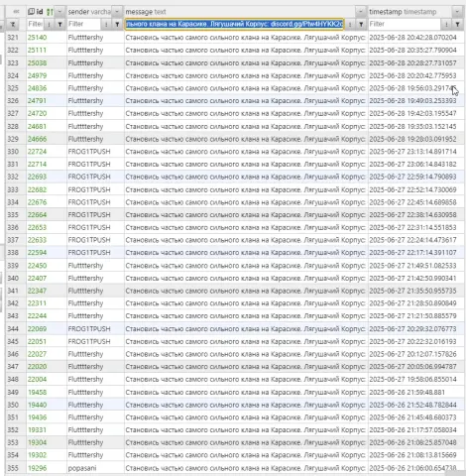Click the funnel filter icon of the id column
The image size is (466, 476).
click(x=60, y=24)
